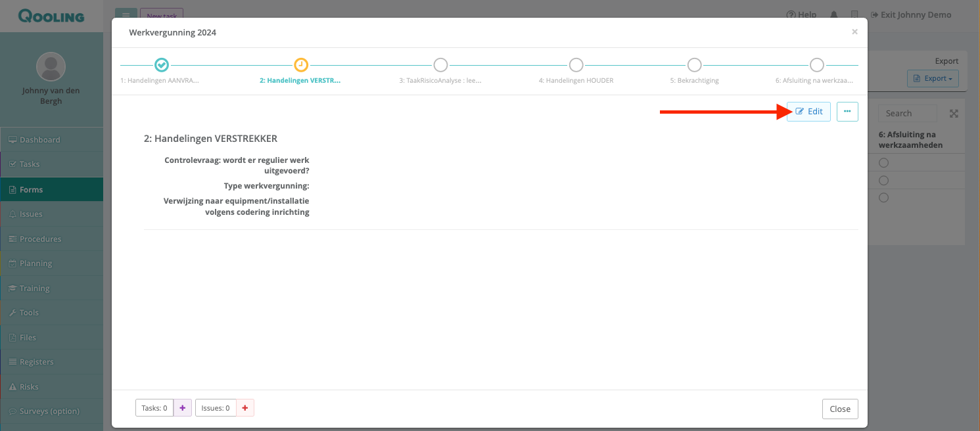Go to step 3 TaakRisicoAnalyse circle
Image resolution: width=980 pixels, height=431 pixels.
(440, 65)
